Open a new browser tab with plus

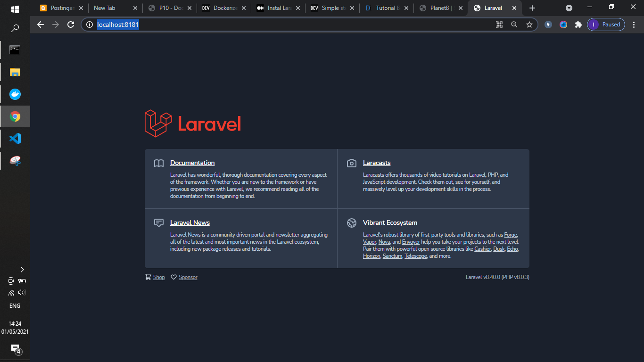[x=532, y=8]
